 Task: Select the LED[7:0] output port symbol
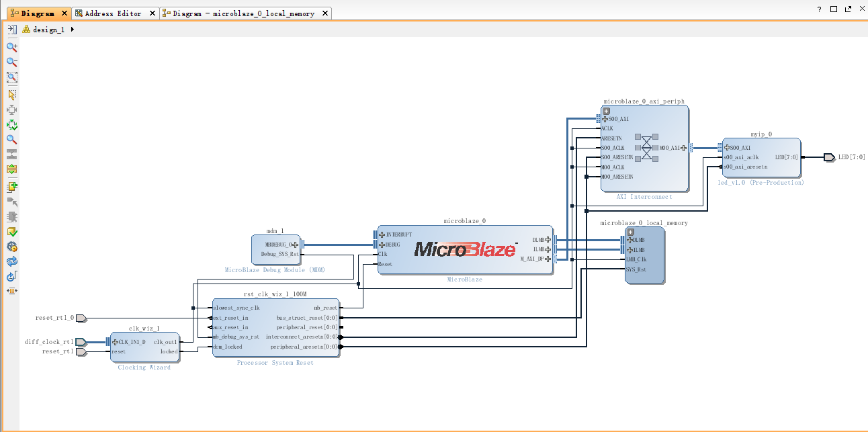(830, 157)
